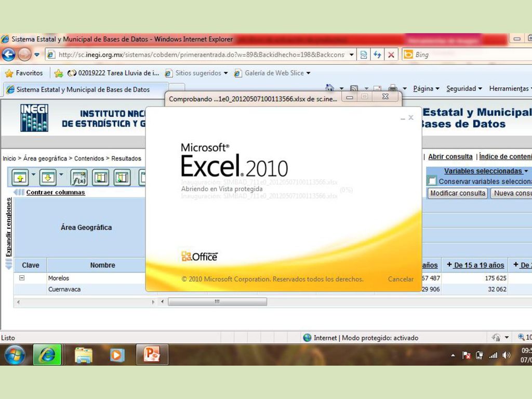Click the Expandir renglones vertical link

8,228
